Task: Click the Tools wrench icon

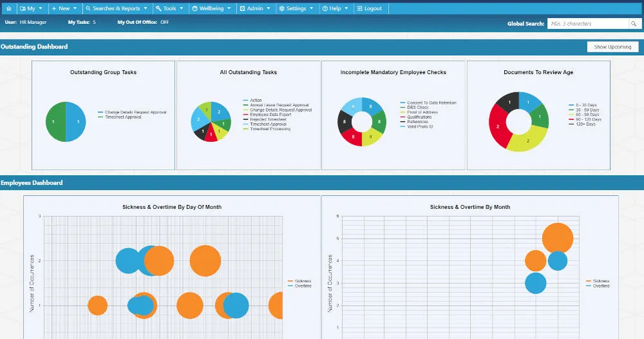Action: (158, 8)
